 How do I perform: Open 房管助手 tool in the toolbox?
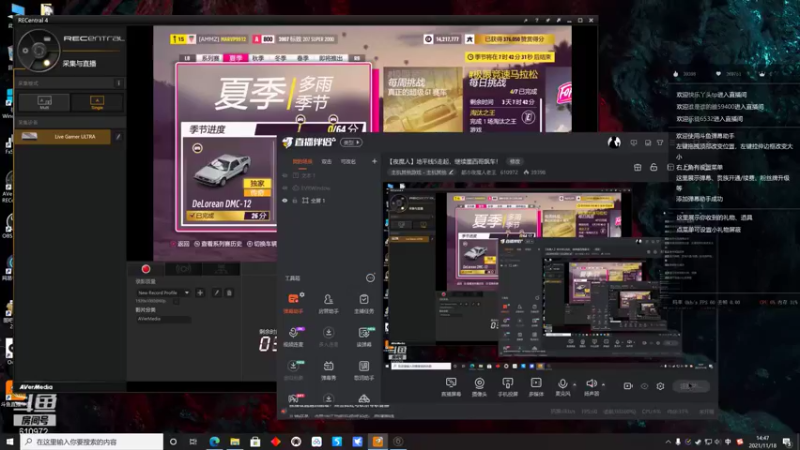click(x=328, y=303)
